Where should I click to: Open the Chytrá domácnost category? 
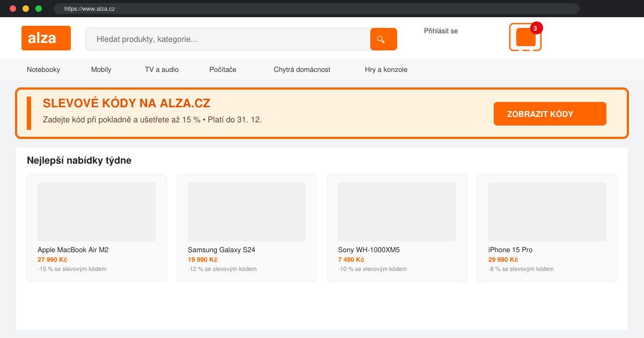point(302,70)
